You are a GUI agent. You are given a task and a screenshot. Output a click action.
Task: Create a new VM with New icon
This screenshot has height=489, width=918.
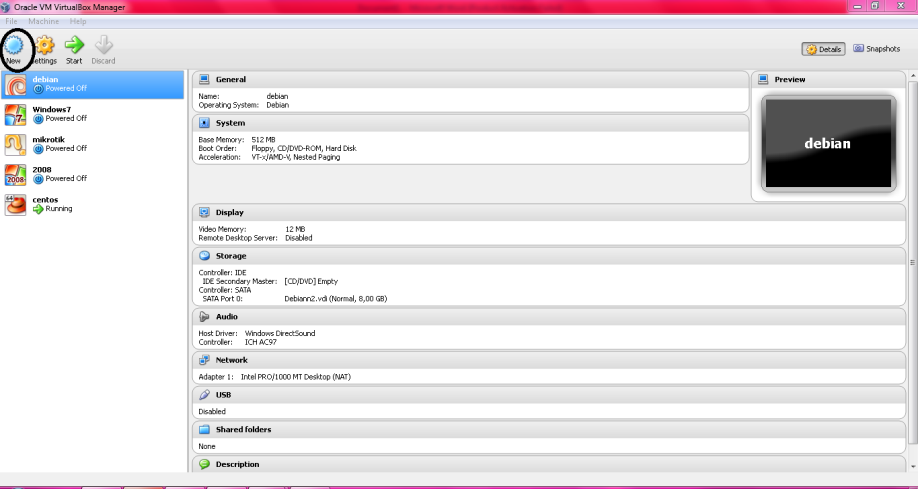coord(13,45)
